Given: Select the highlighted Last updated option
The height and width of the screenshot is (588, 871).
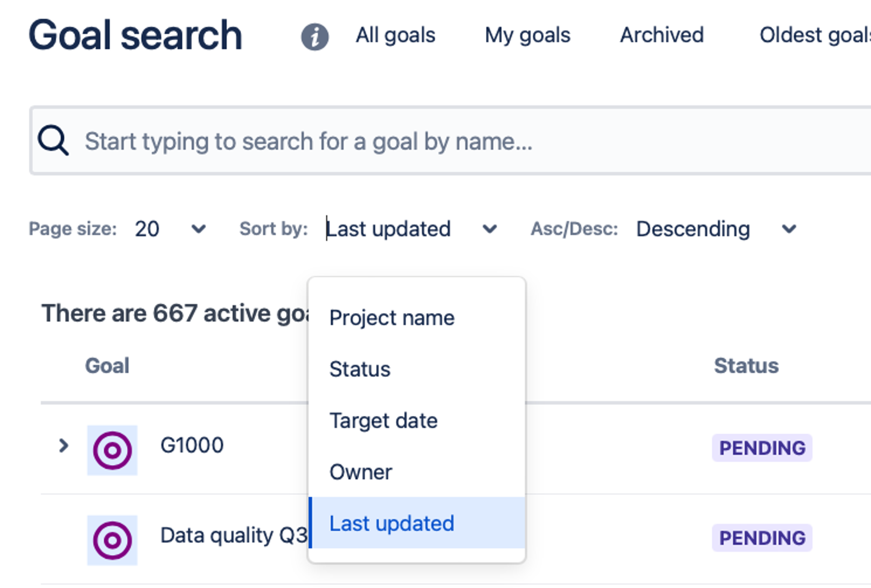Looking at the screenshot, I should (392, 523).
